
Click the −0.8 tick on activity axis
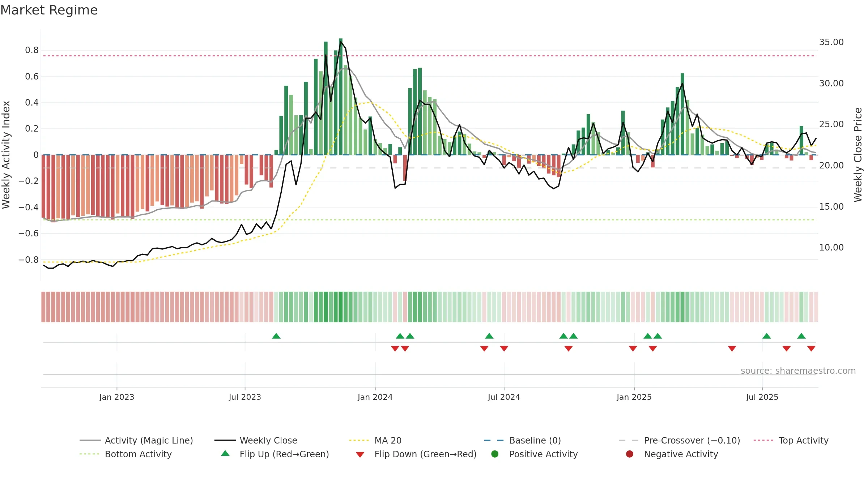click(x=29, y=260)
